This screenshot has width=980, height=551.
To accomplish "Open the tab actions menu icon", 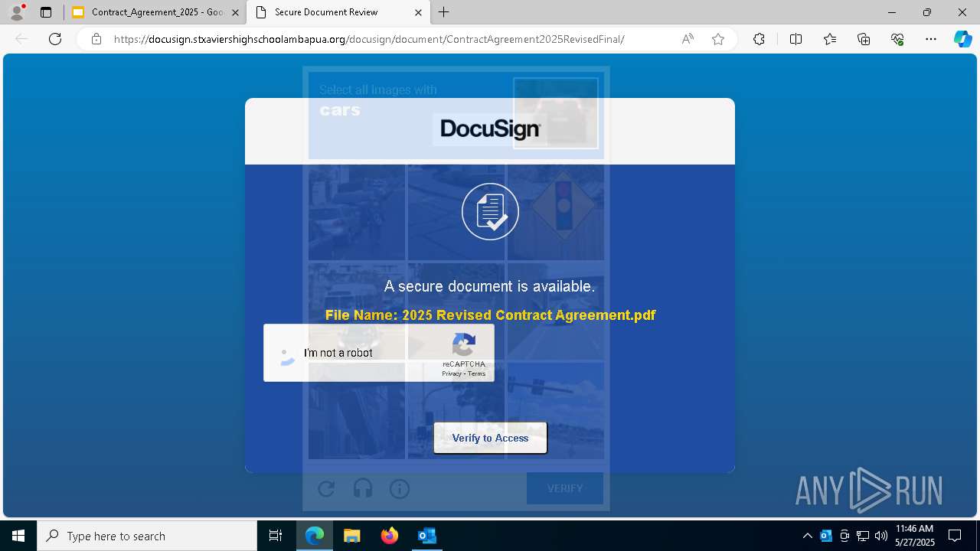I will (46, 12).
